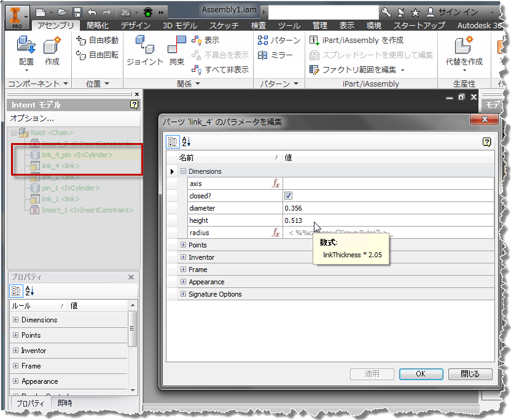511x420 pixels.
Task: Open a file using the folder icon
Action: (62, 13)
